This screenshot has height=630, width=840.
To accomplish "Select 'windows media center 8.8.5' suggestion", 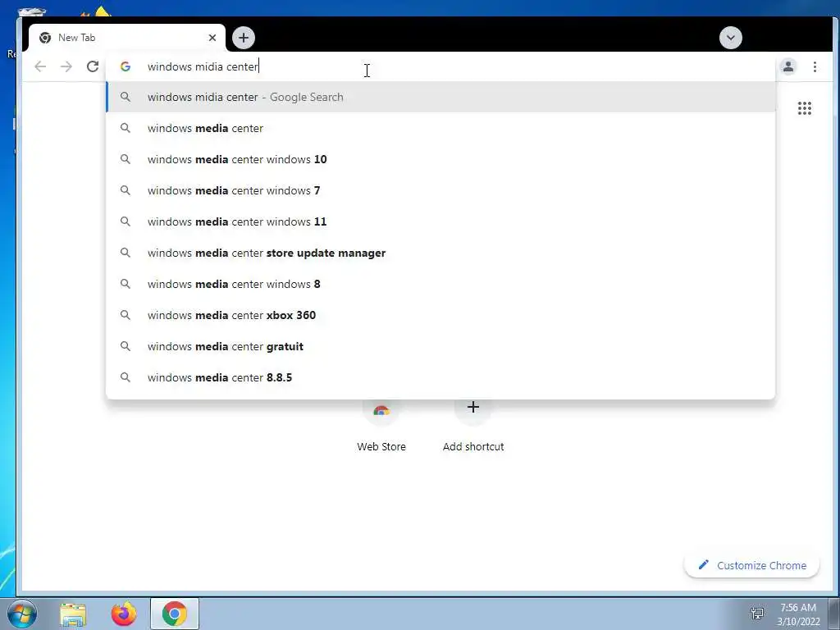I will coord(441,377).
